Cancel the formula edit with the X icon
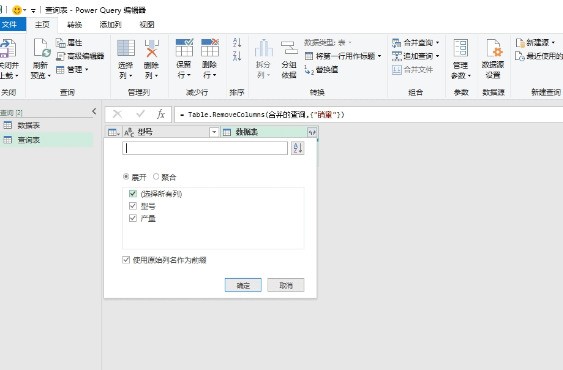 (x=117, y=114)
